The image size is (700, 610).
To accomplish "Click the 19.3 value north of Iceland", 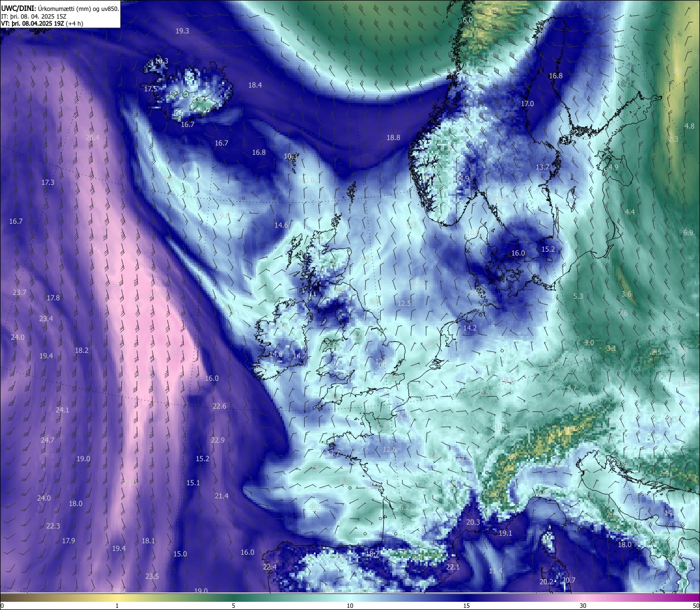I will (182, 31).
